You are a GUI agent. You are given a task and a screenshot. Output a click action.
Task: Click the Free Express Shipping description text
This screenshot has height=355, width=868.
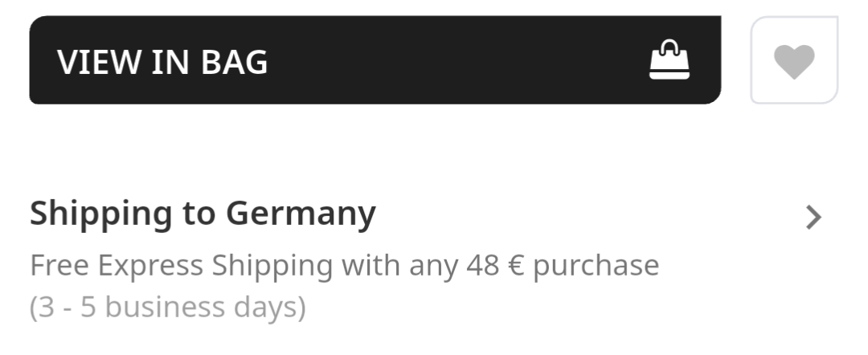tap(344, 265)
